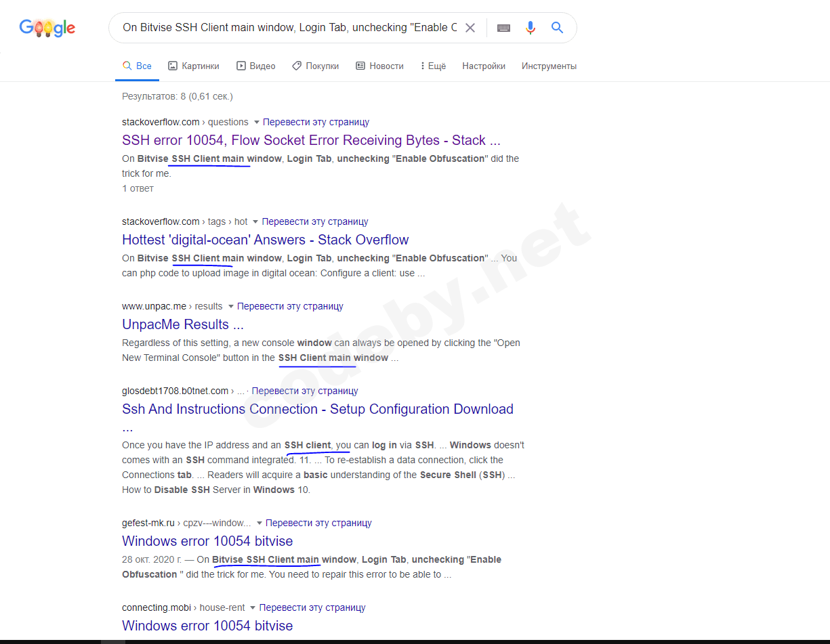Click the '28 окт. 2020 г.' date text
The image size is (830, 644).
[x=153, y=559]
